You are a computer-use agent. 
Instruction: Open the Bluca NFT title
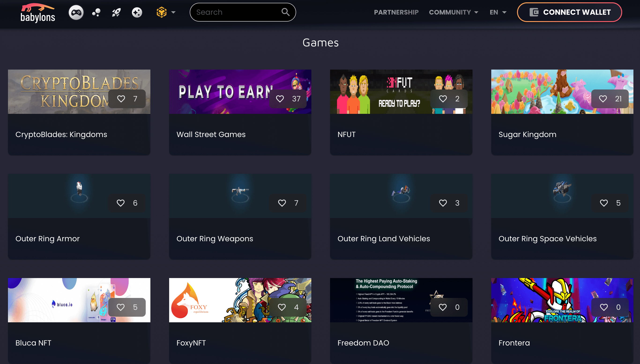pos(33,343)
